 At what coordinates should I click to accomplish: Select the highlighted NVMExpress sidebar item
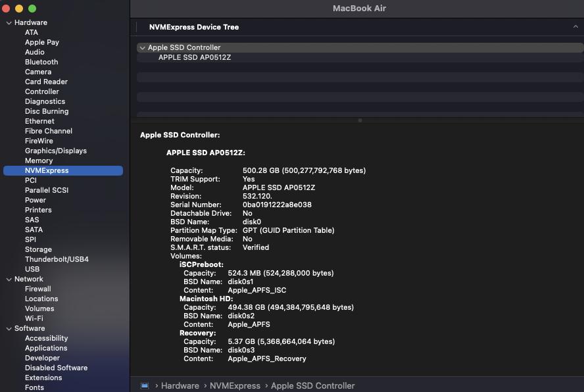click(x=63, y=170)
